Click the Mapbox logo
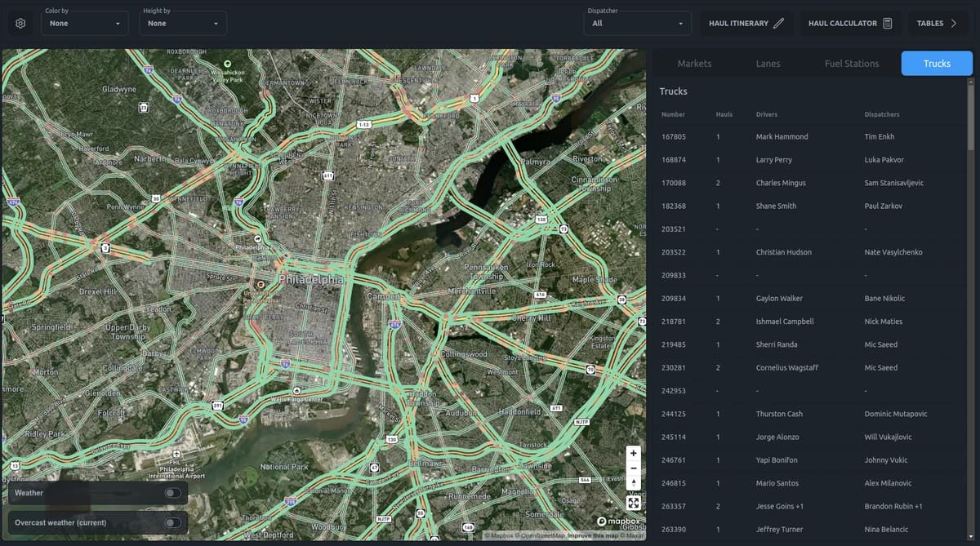 tap(619, 522)
